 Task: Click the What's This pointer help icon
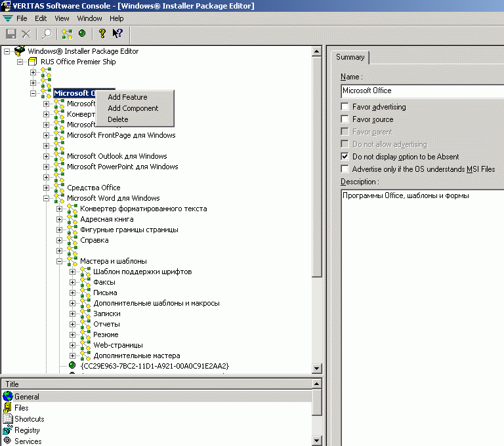coord(117,33)
